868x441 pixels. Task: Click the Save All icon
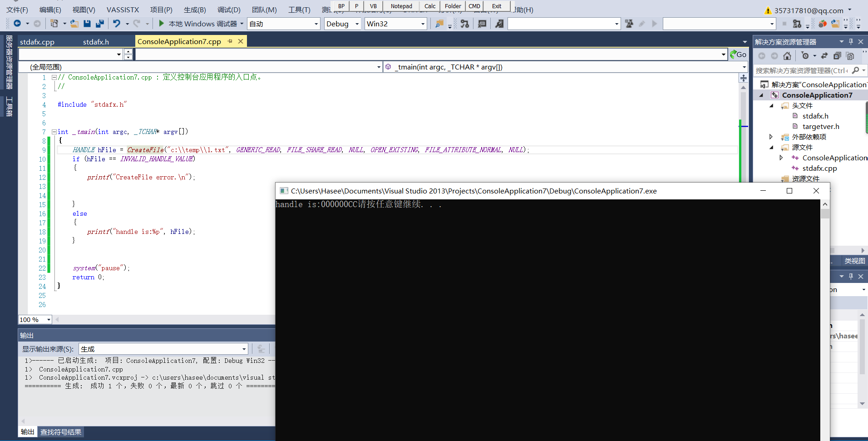(x=100, y=24)
